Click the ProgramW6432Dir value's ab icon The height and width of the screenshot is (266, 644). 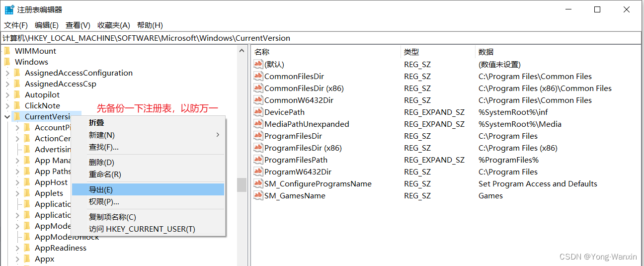258,172
